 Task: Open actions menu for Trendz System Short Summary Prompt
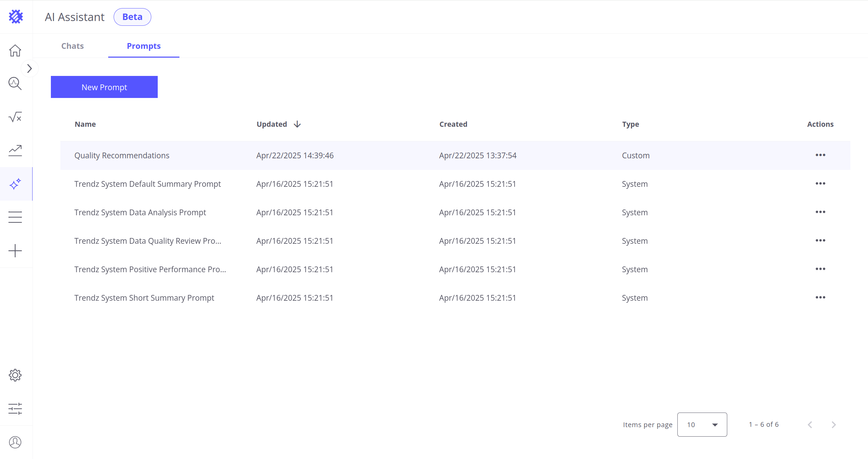pyautogui.click(x=820, y=298)
